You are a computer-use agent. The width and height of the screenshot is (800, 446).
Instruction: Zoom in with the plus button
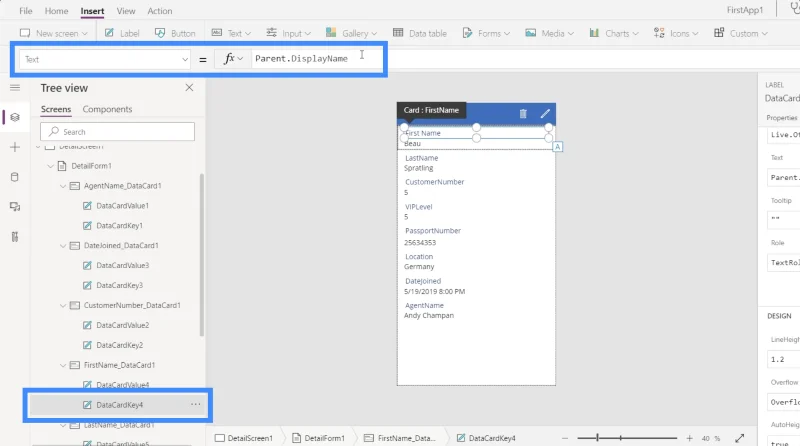(689, 438)
